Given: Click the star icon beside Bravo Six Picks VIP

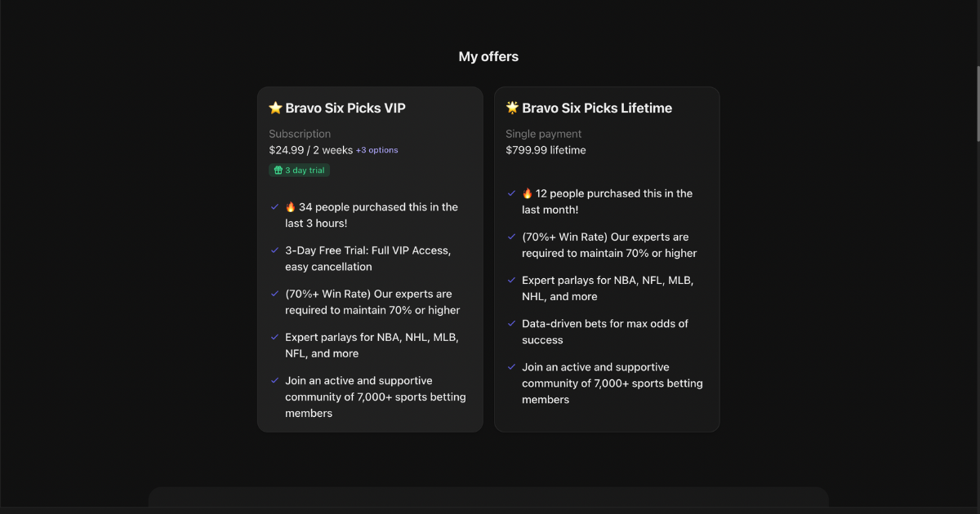Looking at the screenshot, I should pos(274,107).
